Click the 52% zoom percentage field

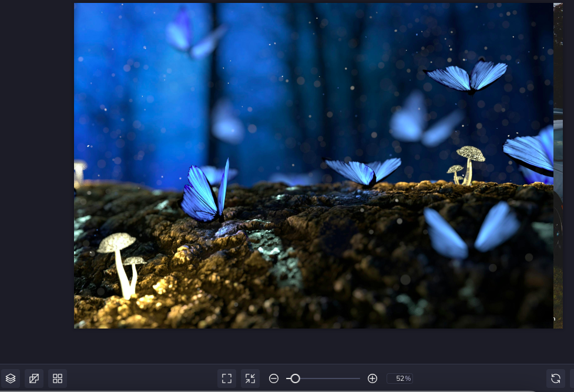(400, 378)
